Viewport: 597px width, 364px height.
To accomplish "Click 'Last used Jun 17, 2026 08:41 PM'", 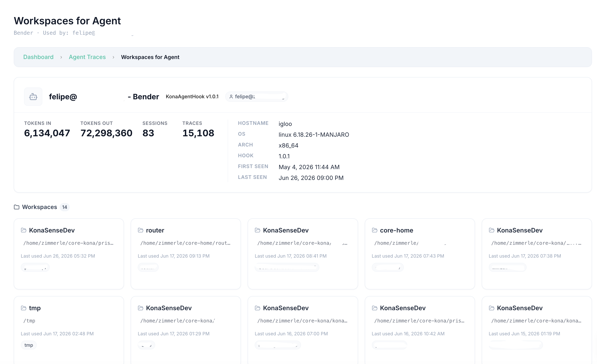I will click(x=291, y=256).
